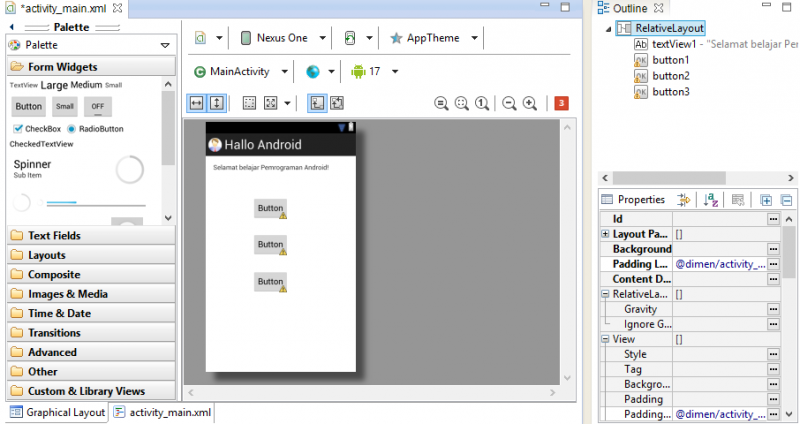Collapse the RelativeLayout tree node

(608, 29)
